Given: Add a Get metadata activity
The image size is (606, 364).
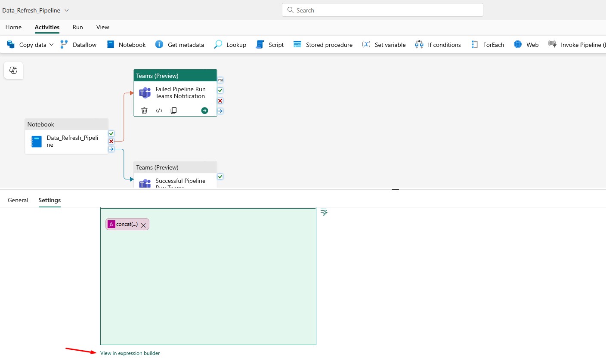Looking at the screenshot, I should click(x=179, y=45).
